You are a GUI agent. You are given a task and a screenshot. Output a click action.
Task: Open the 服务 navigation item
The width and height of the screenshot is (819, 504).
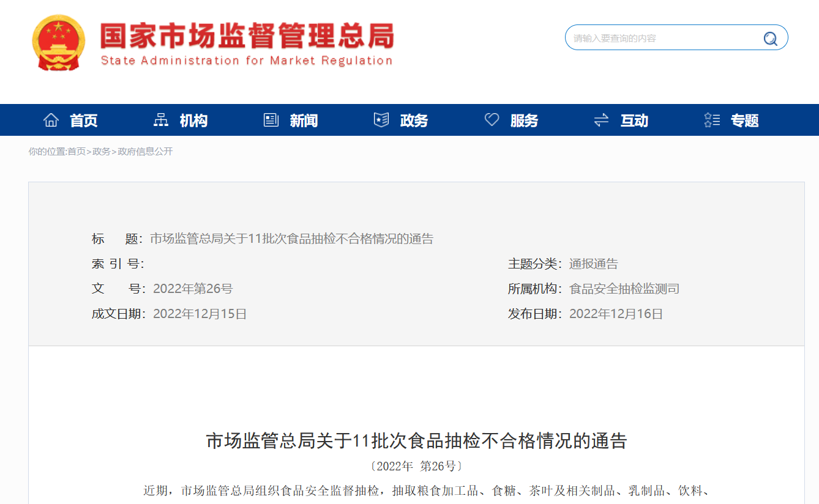[x=525, y=120]
